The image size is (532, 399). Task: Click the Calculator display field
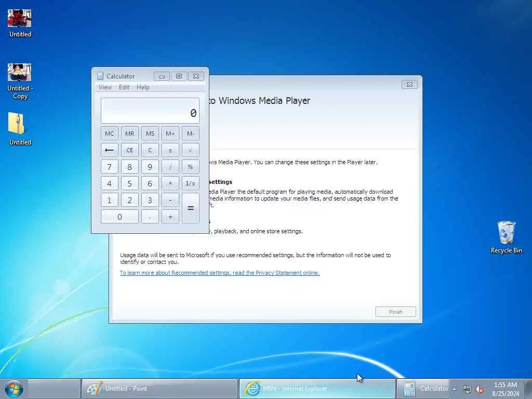[x=150, y=111]
